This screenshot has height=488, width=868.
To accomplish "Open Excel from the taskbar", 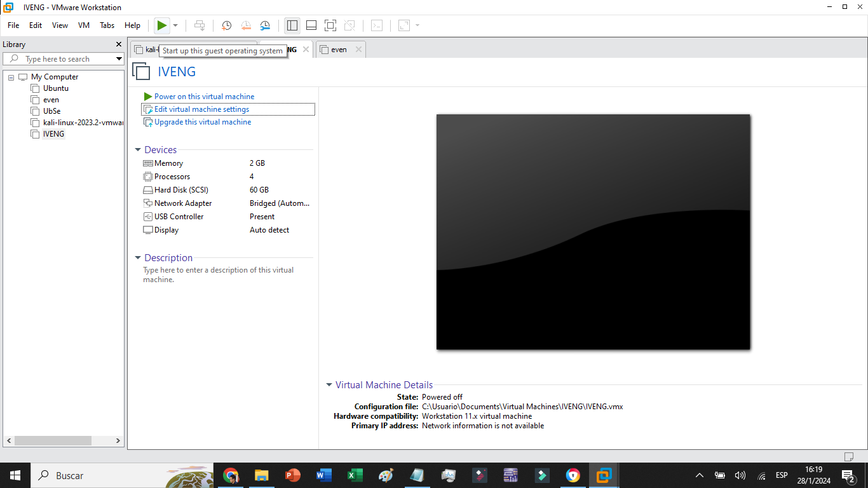I will pos(355,475).
